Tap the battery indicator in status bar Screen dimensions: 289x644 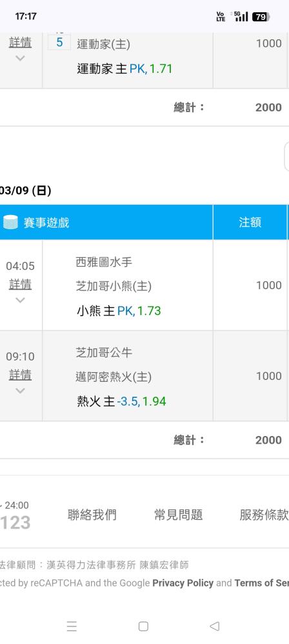pos(261,17)
